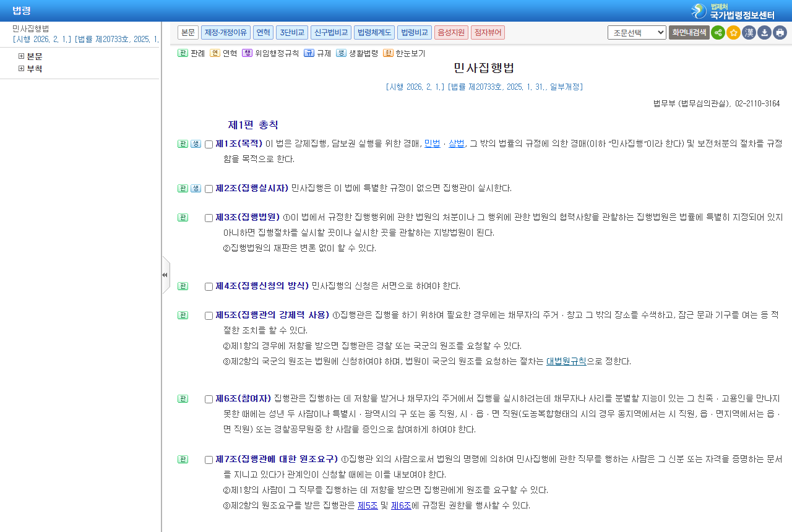Image resolution: width=792 pixels, height=532 pixels.
Task: Click the print icon
Action: coord(780,32)
